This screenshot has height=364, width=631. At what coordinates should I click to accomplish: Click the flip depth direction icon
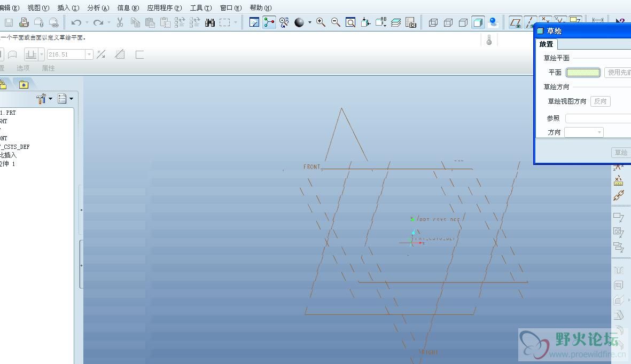pyautogui.click(x=101, y=54)
